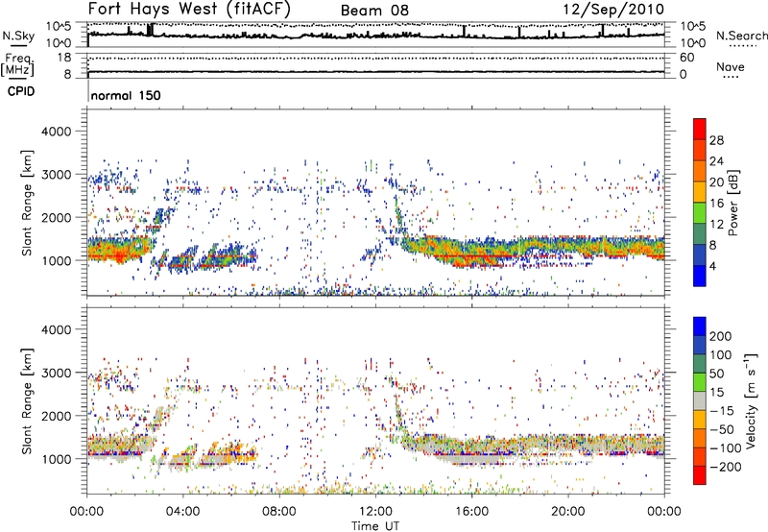Click the 'Fort Hays West (fitACF)' title
This screenshot has height=532, width=768.
[x=189, y=10]
